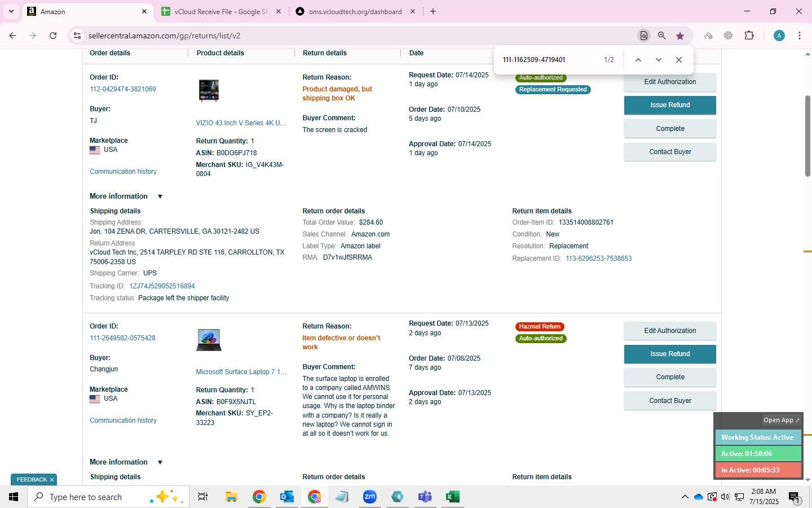Open Outlook from the taskbar
Image resolution: width=812 pixels, height=508 pixels.
pyautogui.click(x=287, y=497)
